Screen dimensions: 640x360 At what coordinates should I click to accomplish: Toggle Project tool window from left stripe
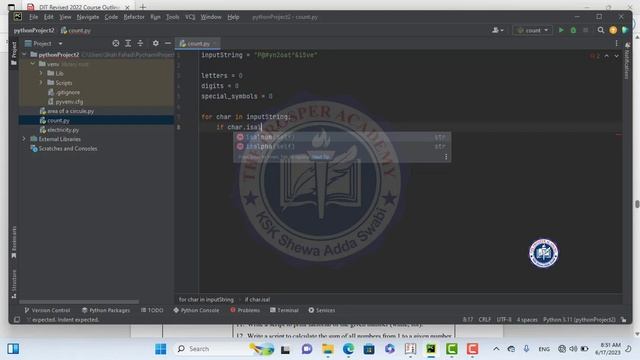point(14,53)
